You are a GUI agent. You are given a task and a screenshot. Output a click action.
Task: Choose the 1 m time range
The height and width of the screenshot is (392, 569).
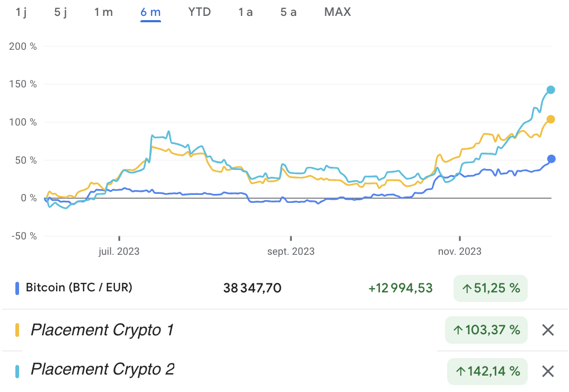point(103,12)
